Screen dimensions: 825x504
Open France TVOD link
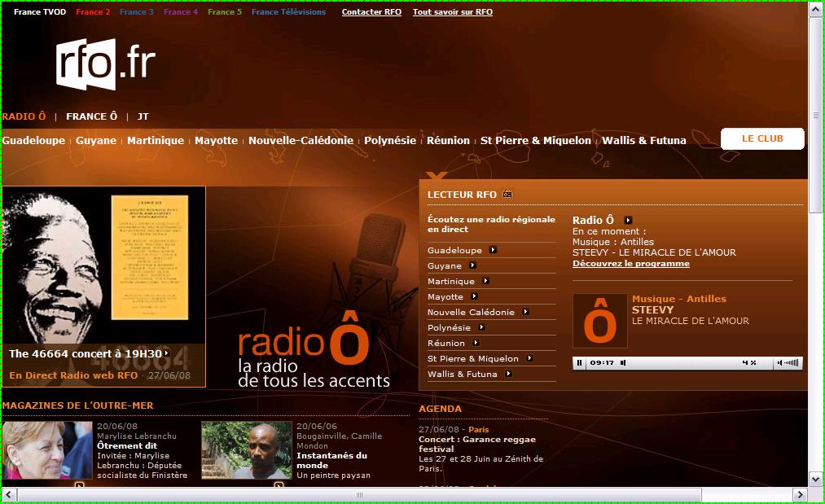[40, 12]
